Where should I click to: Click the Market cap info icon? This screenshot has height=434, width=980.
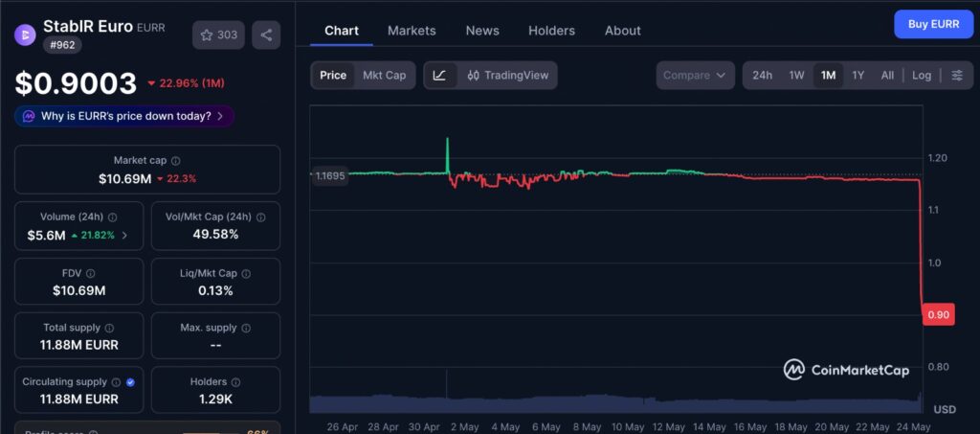[x=176, y=161]
